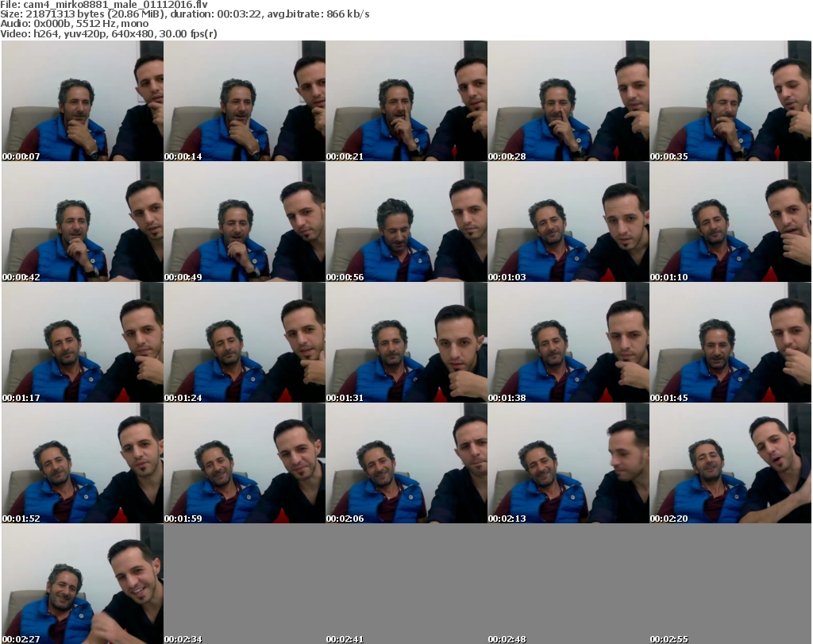Pick the thumbnail at 00:02:06
The width and height of the screenshot is (813, 644).
pyautogui.click(x=406, y=463)
